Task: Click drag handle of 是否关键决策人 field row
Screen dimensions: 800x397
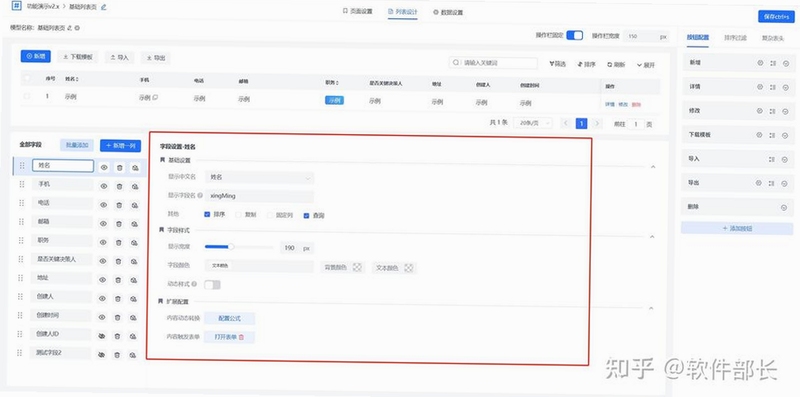Action: tap(21, 259)
